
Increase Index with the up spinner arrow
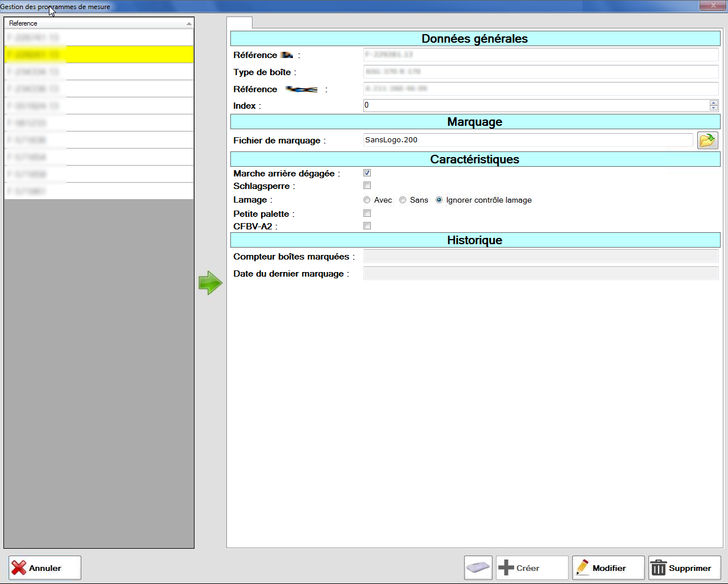(x=714, y=102)
